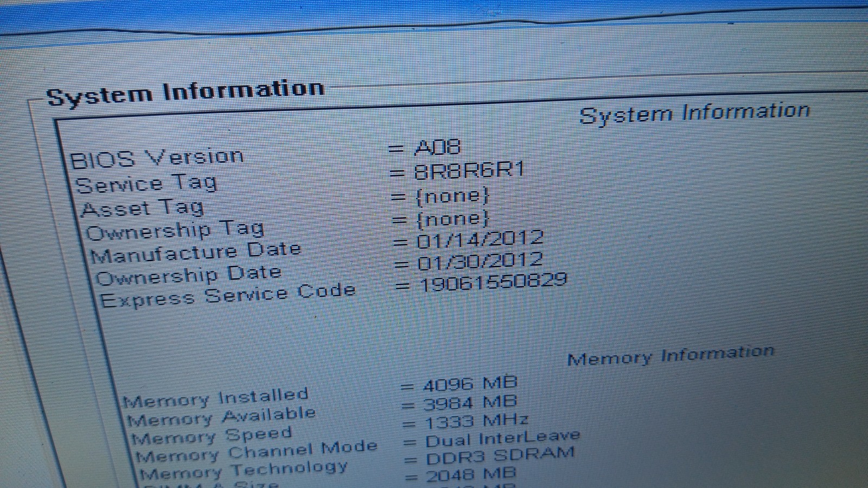Click the manufacture date 01/14/2012
The image size is (868, 488).
click(480, 239)
